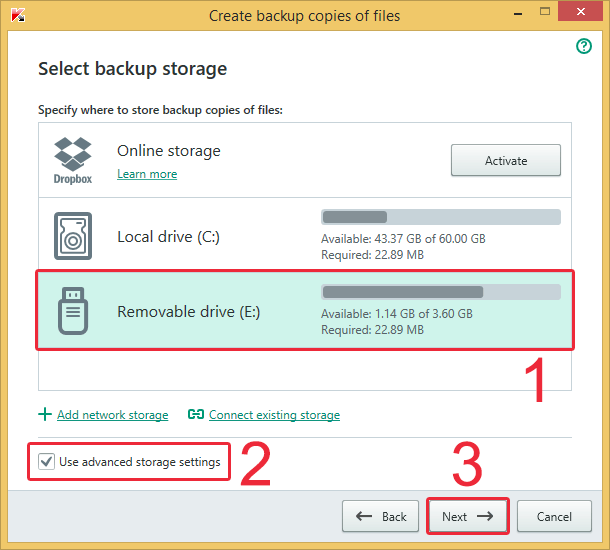Click Add network storage link
The image size is (610, 550).
113,415
